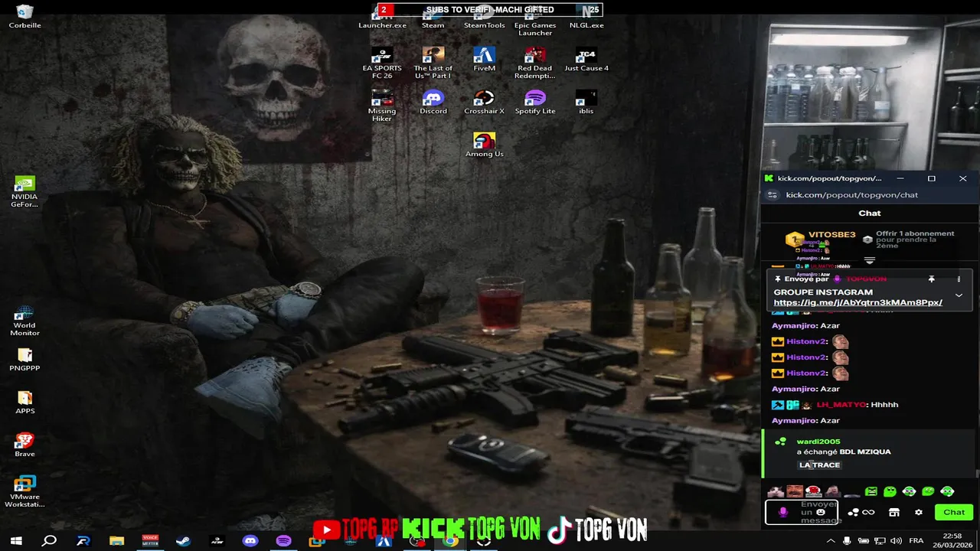Switch to Chrome in the taskbar
Viewport: 980px width, 551px height.
click(450, 541)
